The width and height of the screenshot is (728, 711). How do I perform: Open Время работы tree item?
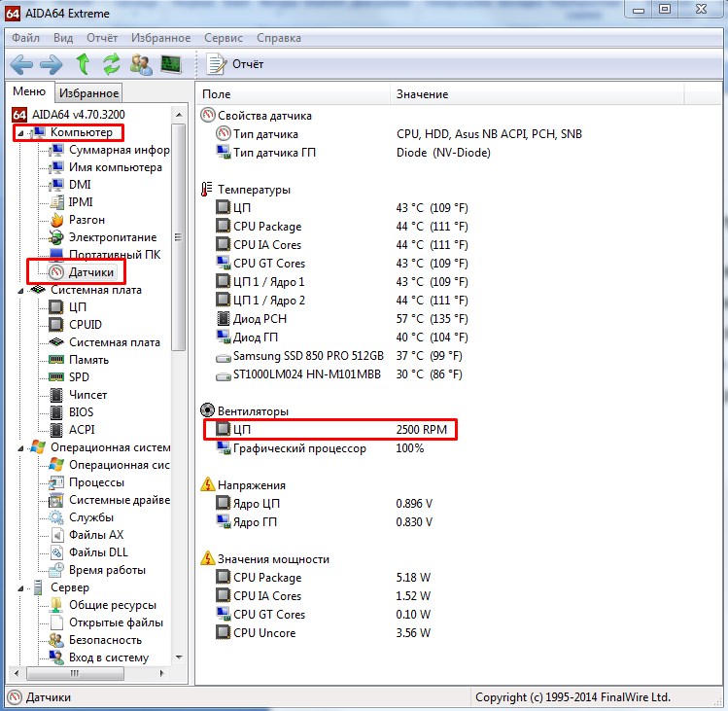click(x=97, y=570)
